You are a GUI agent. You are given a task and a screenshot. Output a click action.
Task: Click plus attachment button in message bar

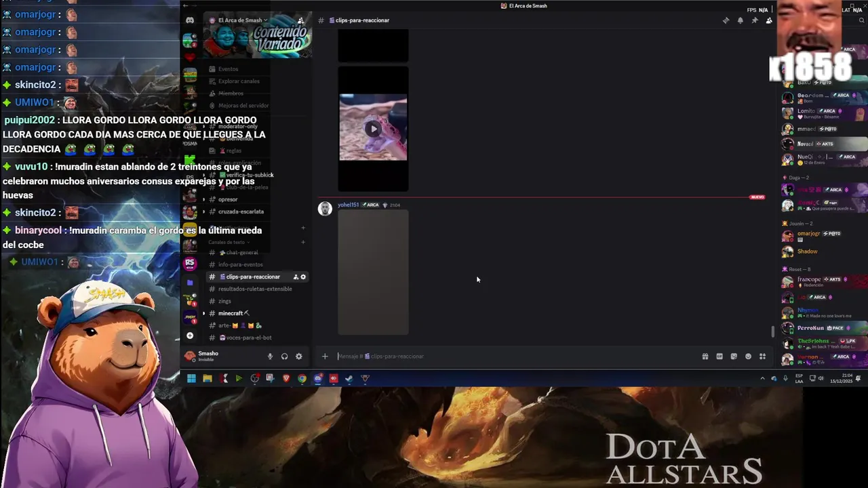(x=325, y=357)
